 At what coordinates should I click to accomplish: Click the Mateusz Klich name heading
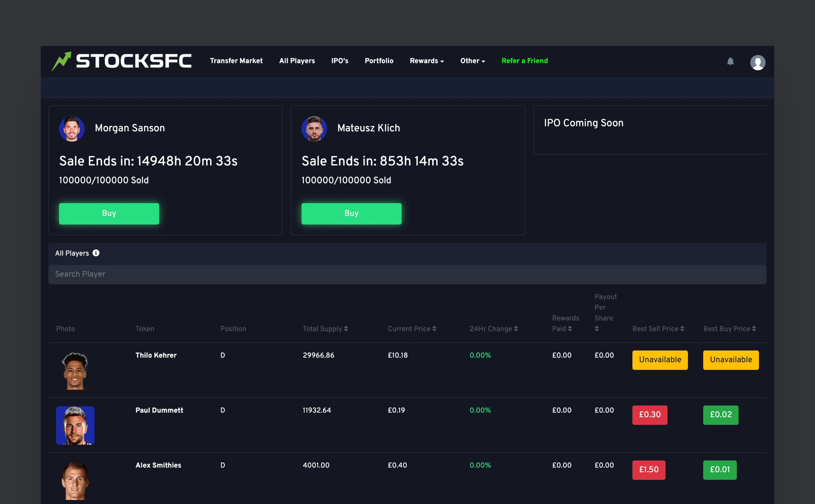pyautogui.click(x=368, y=128)
